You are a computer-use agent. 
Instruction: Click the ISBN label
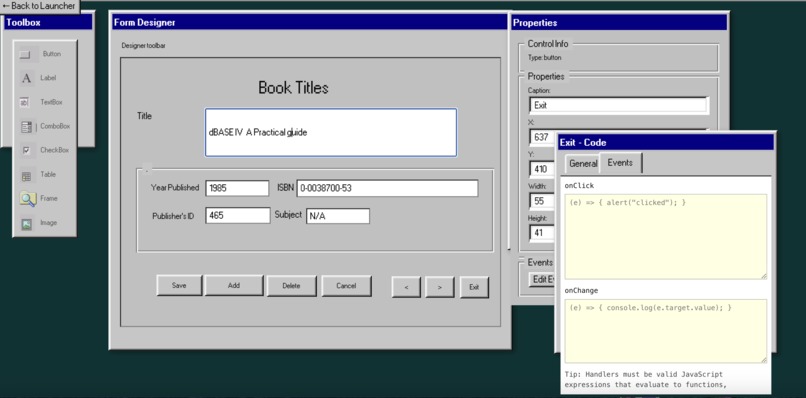tap(285, 188)
